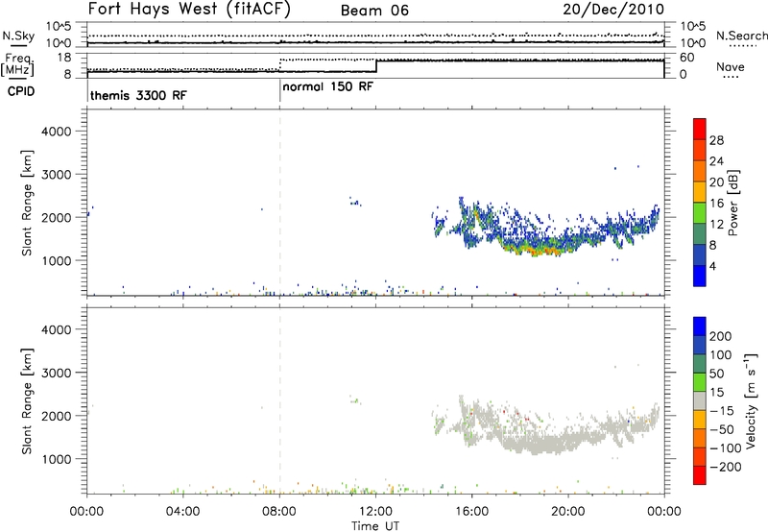The width and height of the screenshot is (768, 532).
Task: Click the "Time UT" axis title
Action: [375, 526]
